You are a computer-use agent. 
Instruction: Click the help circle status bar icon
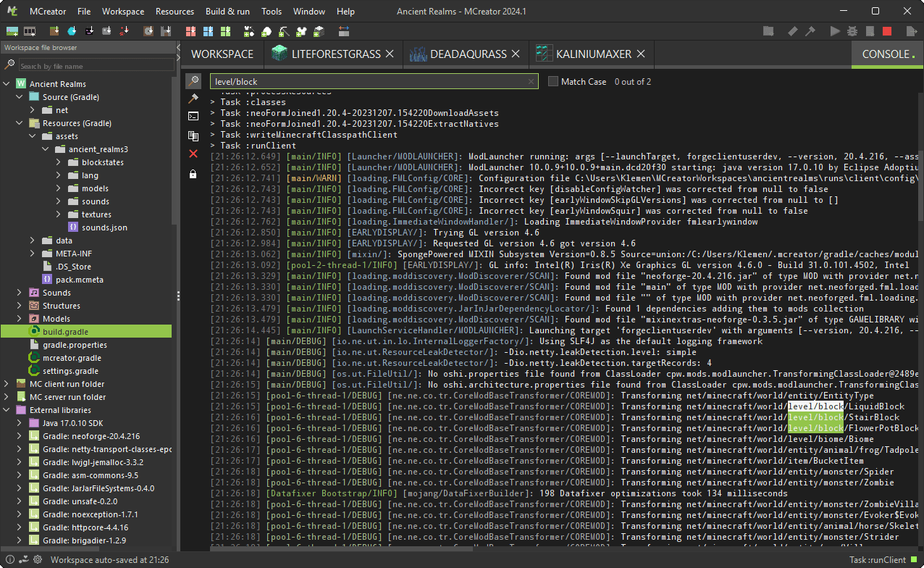(x=10, y=560)
